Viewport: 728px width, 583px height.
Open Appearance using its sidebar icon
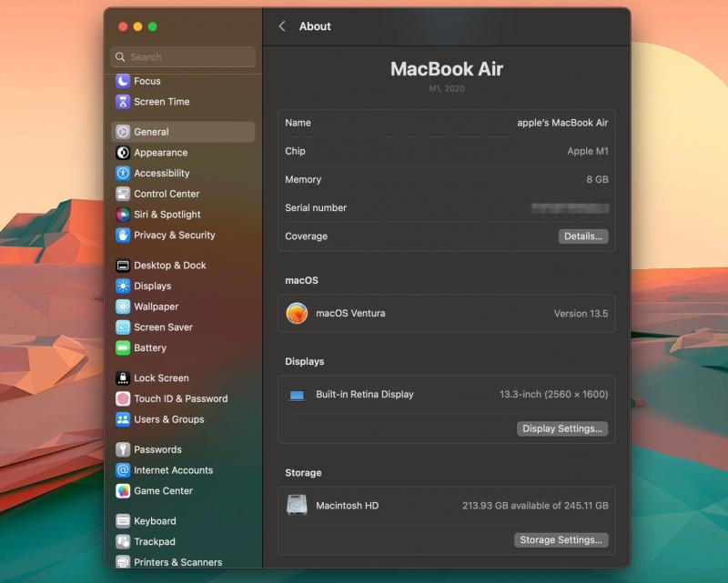pyautogui.click(x=123, y=153)
